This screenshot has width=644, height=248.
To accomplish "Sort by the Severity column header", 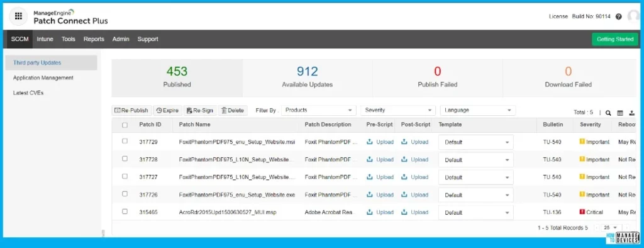I will coord(590,125).
